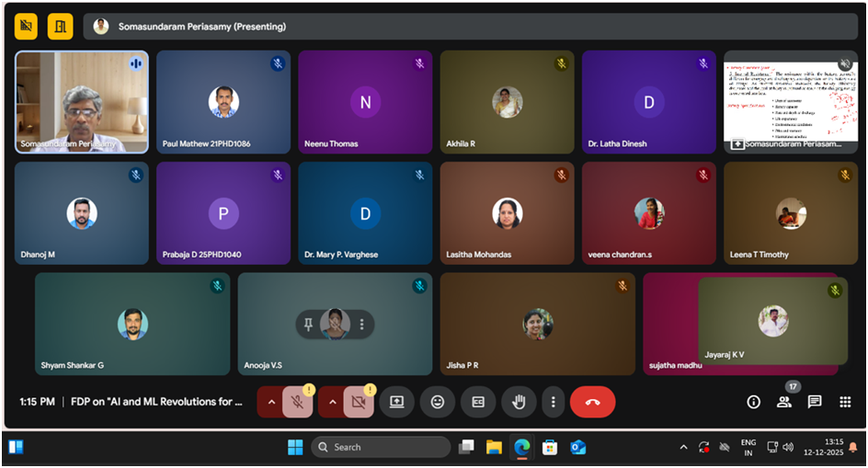Viewport: 868px width, 468px height.
Task: Toggle the camera on/off button
Action: (359, 402)
